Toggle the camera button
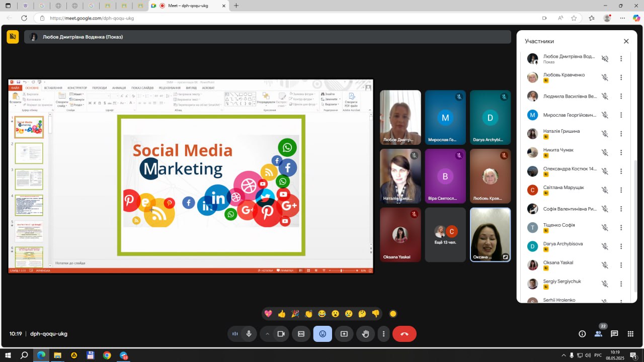The height and width of the screenshot is (362, 644). [281, 334]
